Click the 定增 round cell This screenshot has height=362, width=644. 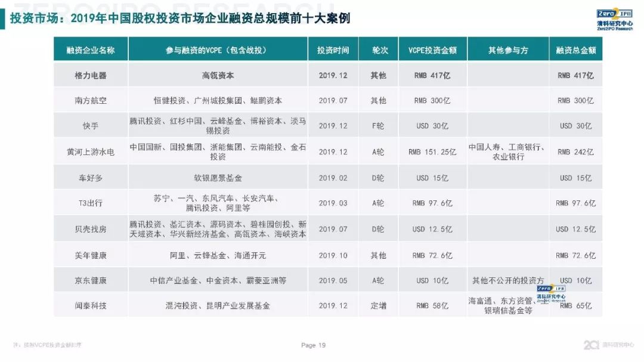pyautogui.click(x=378, y=305)
